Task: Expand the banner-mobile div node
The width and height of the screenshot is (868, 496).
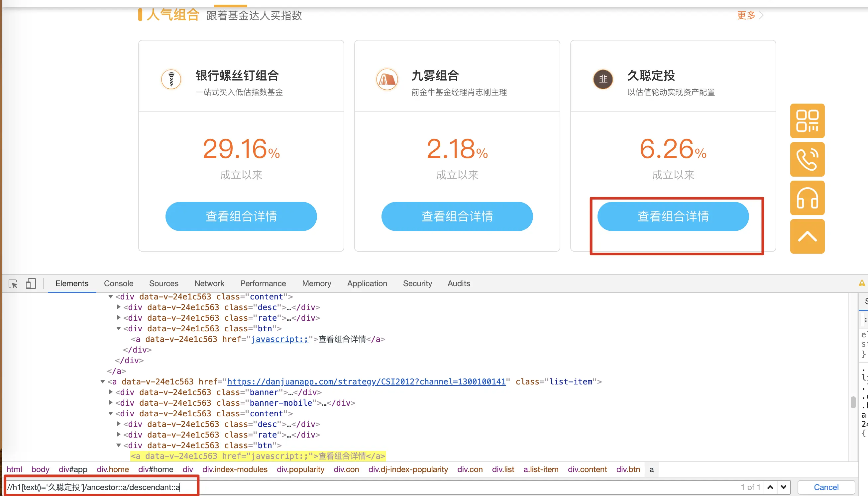Action: coord(110,403)
